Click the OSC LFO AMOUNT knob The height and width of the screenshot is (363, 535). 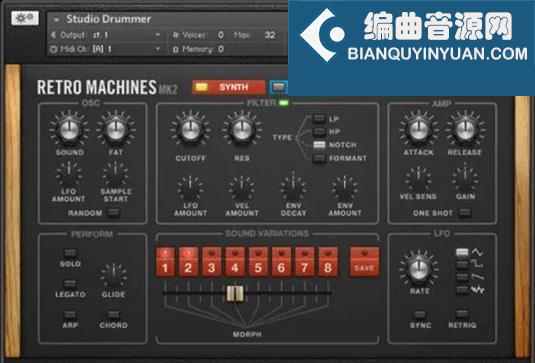(x=69, y=176)
